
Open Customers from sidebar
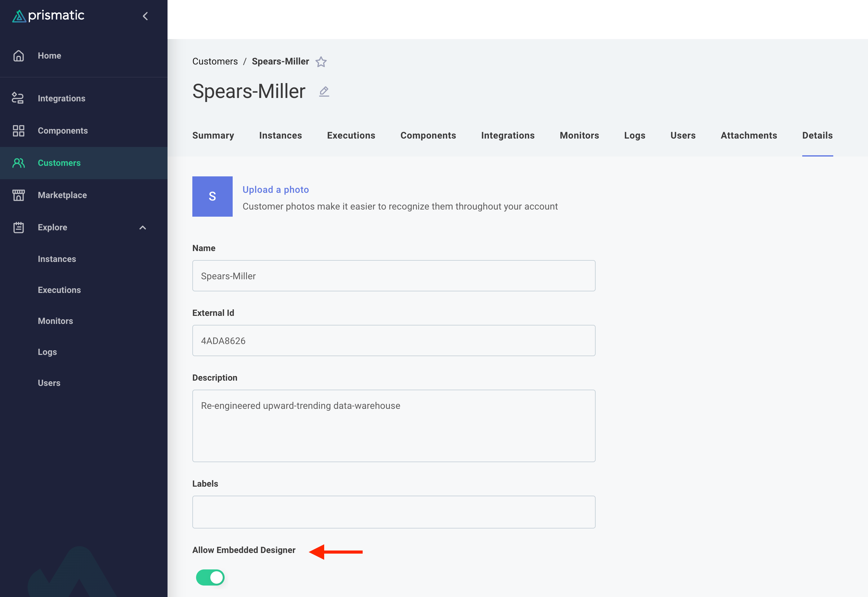pos(59,163)
